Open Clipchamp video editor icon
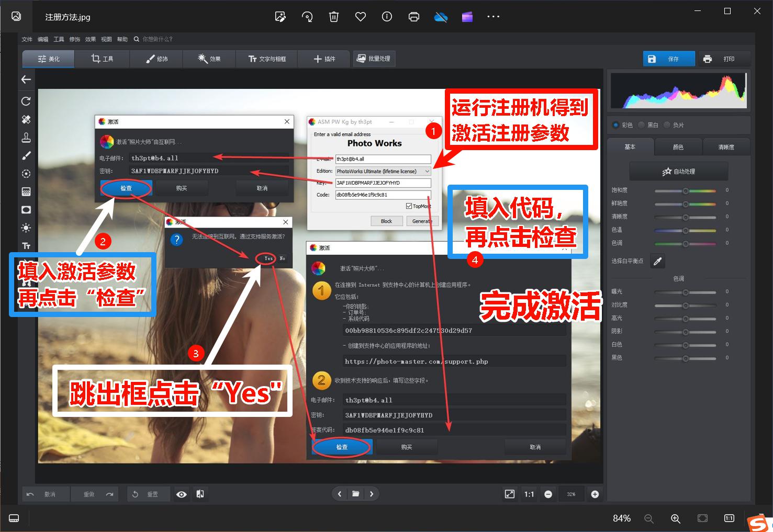This screenshot has height=532, width=773. click(x=467, y=17)
